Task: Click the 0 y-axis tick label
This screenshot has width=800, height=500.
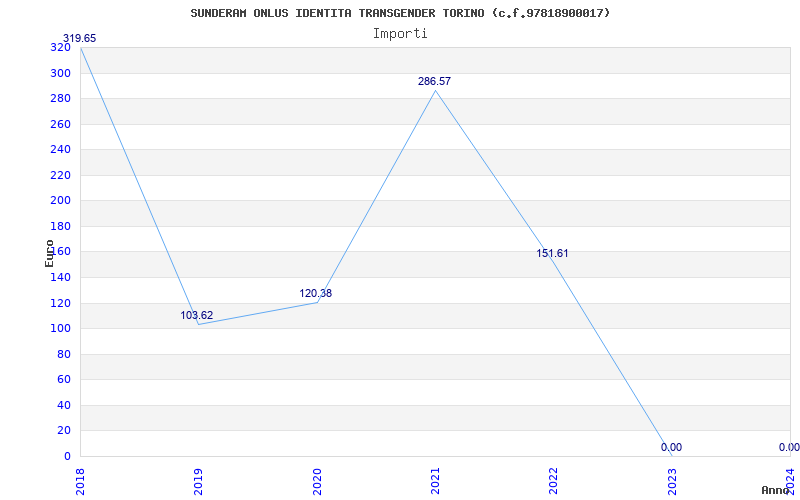Action: coord(67,457)
